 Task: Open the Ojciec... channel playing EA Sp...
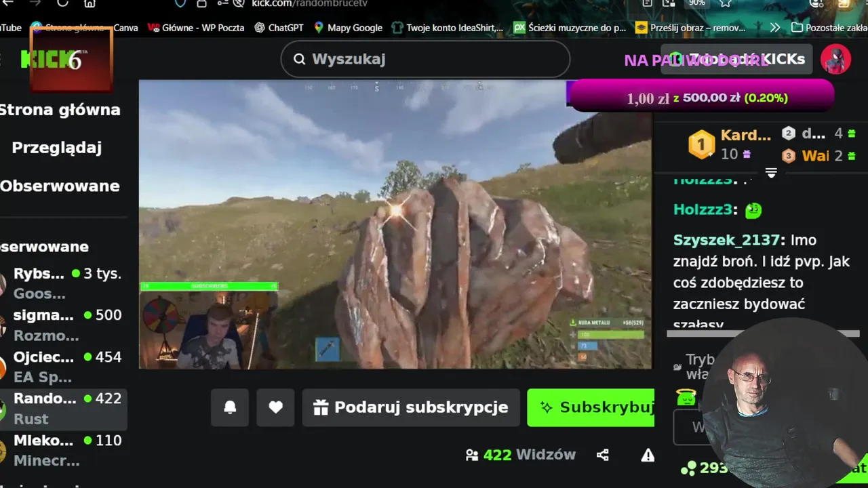(x=64, y=367)
